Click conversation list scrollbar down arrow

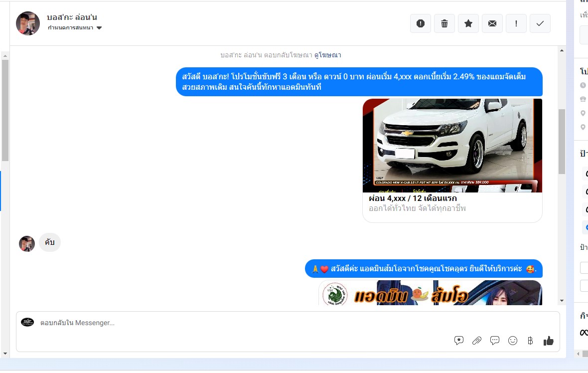point(5,354)
